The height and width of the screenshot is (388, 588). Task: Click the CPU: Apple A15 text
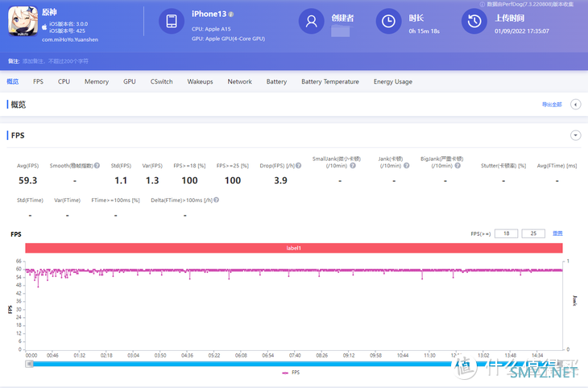point(211,29)
